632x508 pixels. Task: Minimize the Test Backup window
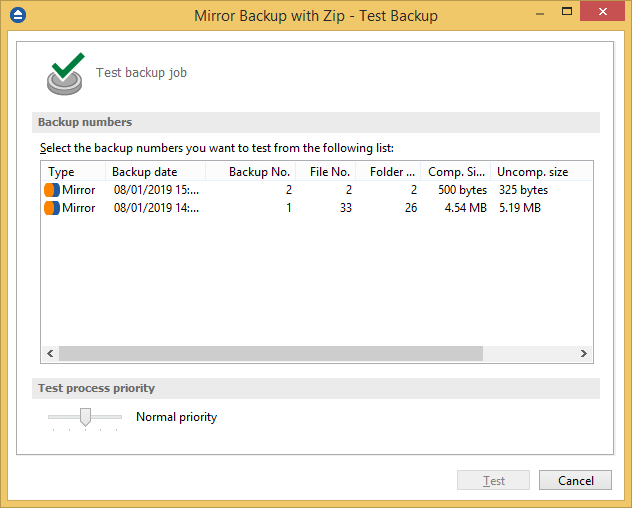point(540,12)
